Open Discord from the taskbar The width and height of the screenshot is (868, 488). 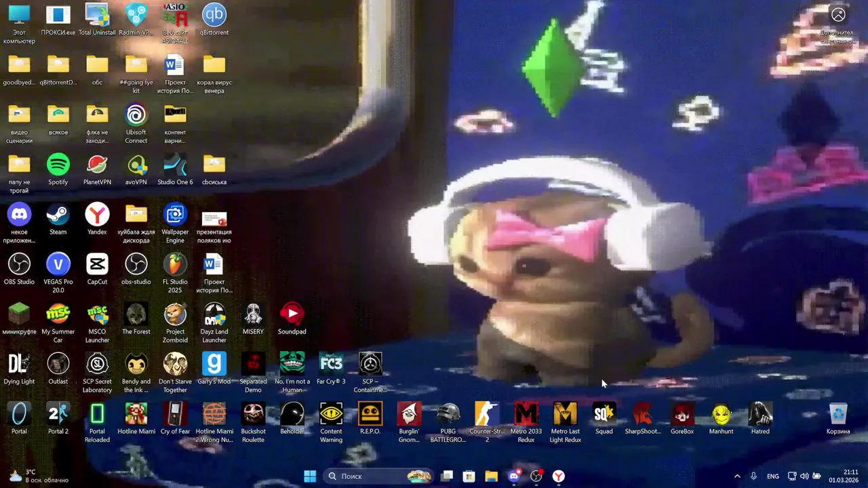click(514, 476)
